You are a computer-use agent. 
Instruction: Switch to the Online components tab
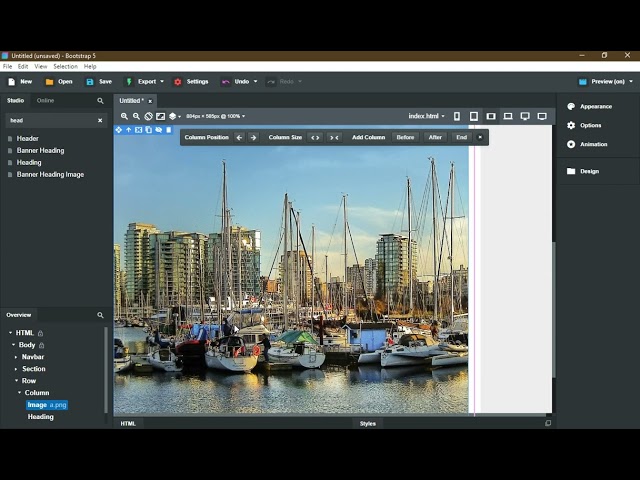tap(45, 100)
